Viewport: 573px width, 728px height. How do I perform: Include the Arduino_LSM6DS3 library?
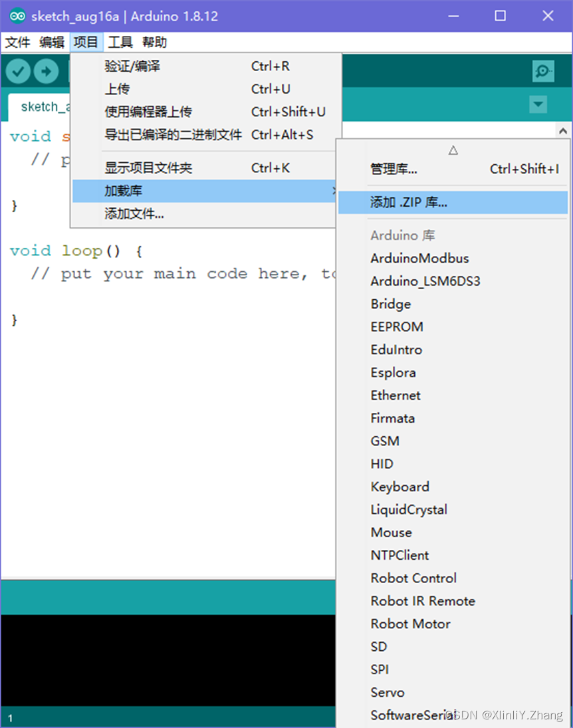453,281
